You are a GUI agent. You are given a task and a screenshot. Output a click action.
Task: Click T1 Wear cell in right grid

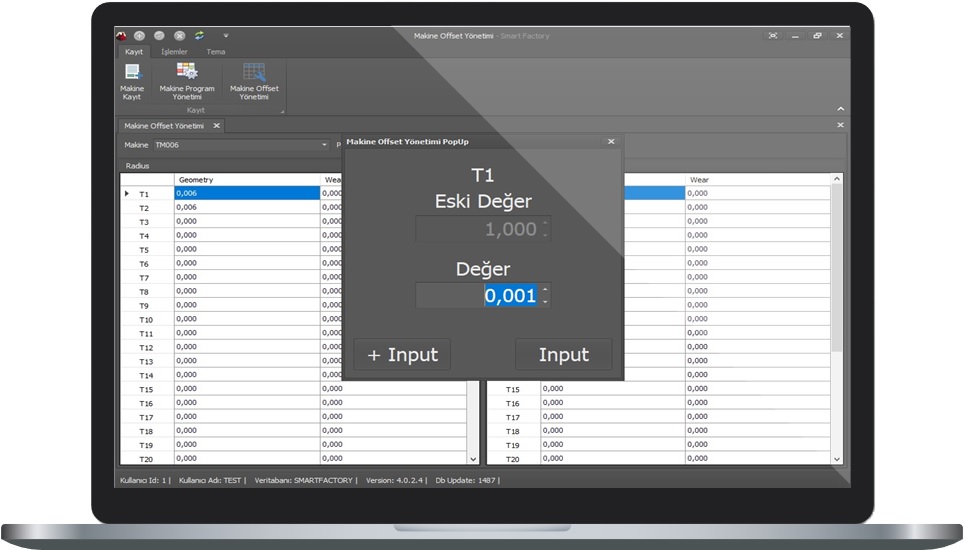757,193
